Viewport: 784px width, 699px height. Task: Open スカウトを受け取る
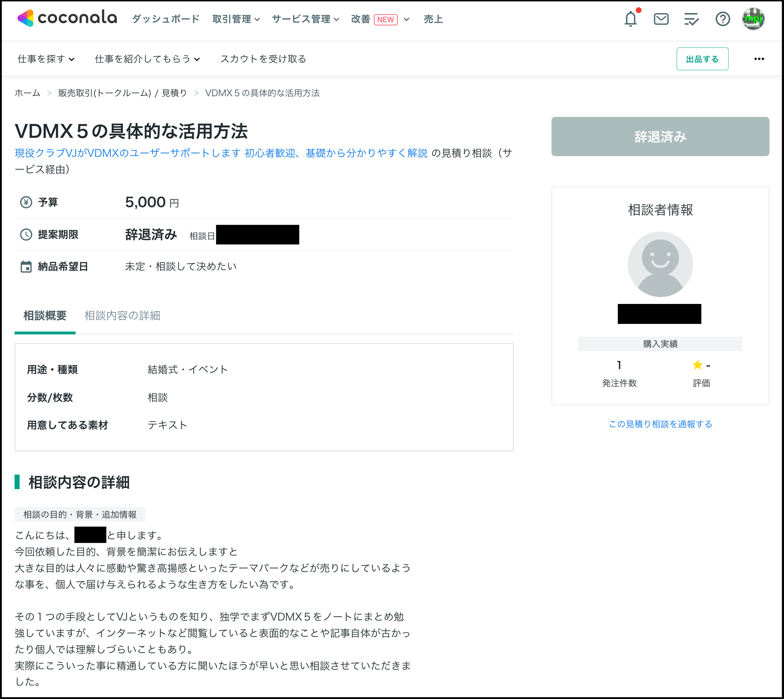point(263,59)
